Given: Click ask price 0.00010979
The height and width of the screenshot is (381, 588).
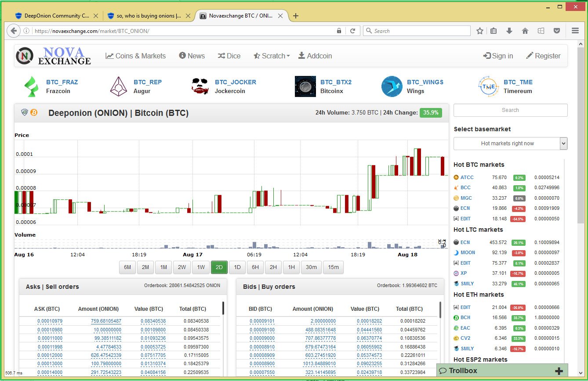Looking at the screenshot, I should (50, 321).
